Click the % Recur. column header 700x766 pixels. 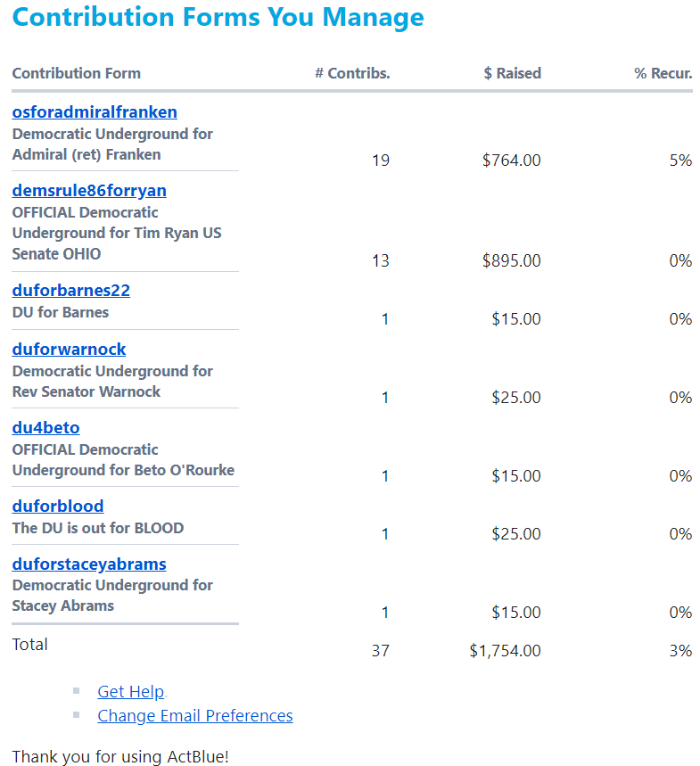tap(663, 74)
